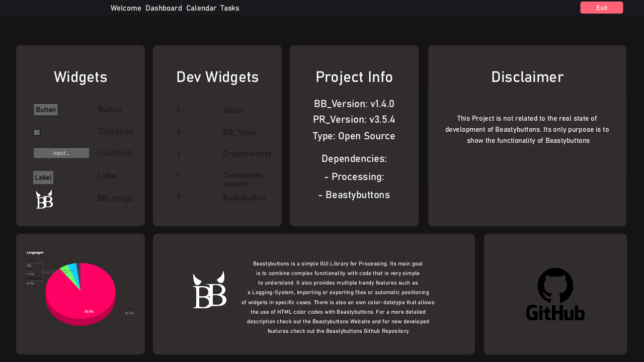Click the grey Label widget sample

coord(43,177)
